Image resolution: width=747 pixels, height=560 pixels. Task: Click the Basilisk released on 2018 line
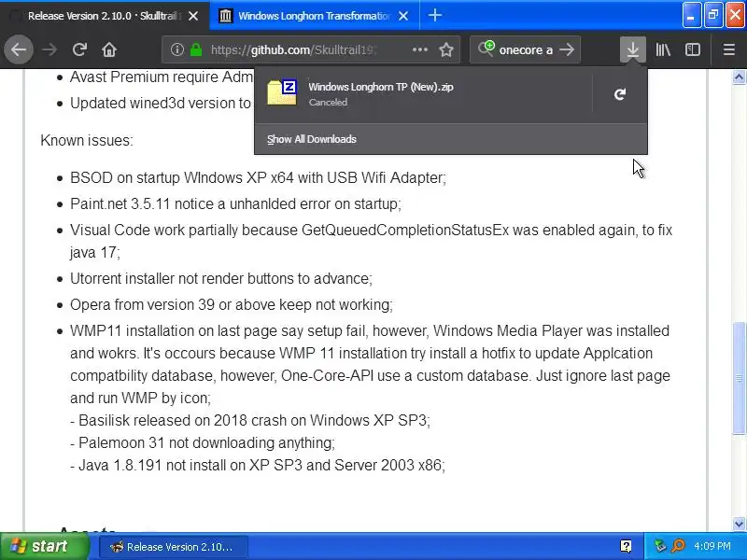coord(250,421)
